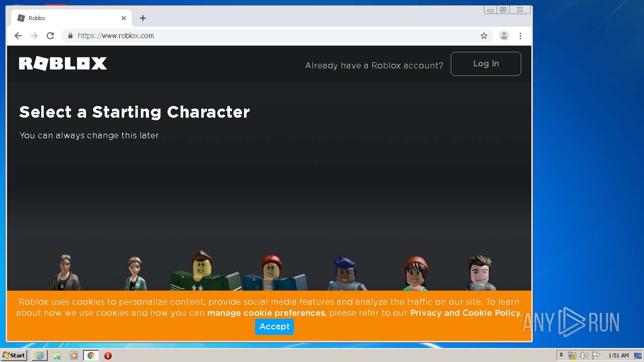
Task: Bookmark this page with star icon
Action: pyautogui.click(x=484, y=36)
